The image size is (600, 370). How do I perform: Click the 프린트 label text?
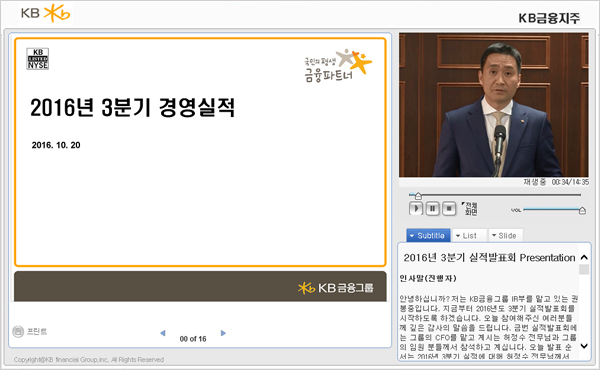coord(37,331)
